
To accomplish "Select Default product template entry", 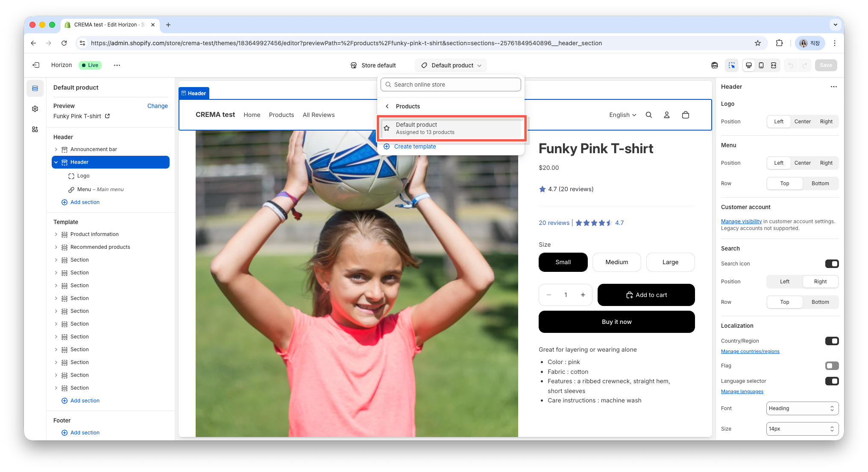I will tap(451, 128).
